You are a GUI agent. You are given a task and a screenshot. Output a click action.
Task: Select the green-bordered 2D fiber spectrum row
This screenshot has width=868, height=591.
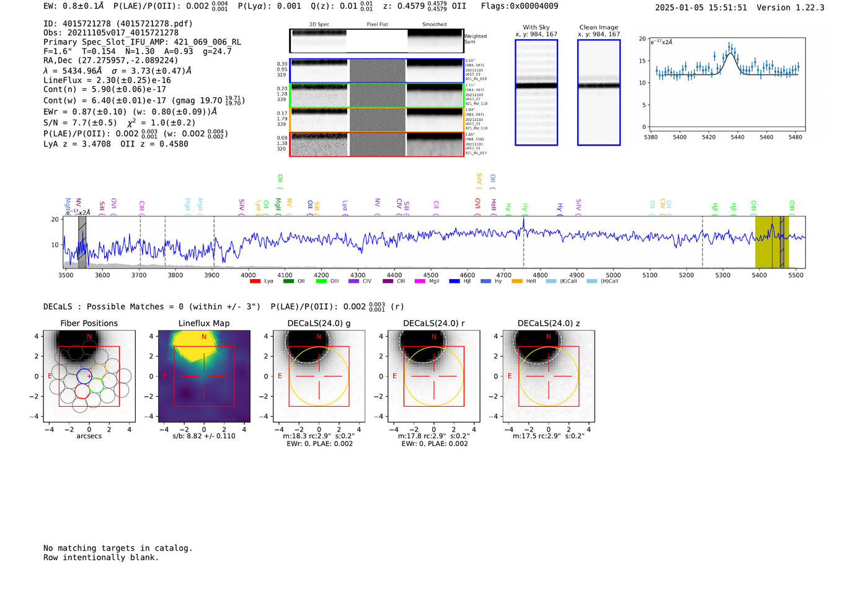pyautogui.click(x=377, y=96)
